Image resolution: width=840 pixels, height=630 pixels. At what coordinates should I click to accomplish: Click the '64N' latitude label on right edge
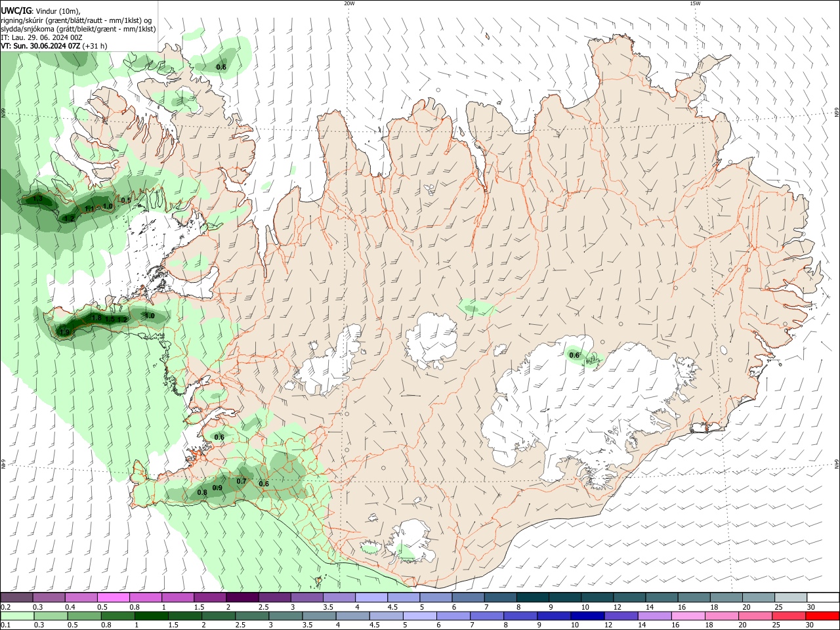point(837,464)
